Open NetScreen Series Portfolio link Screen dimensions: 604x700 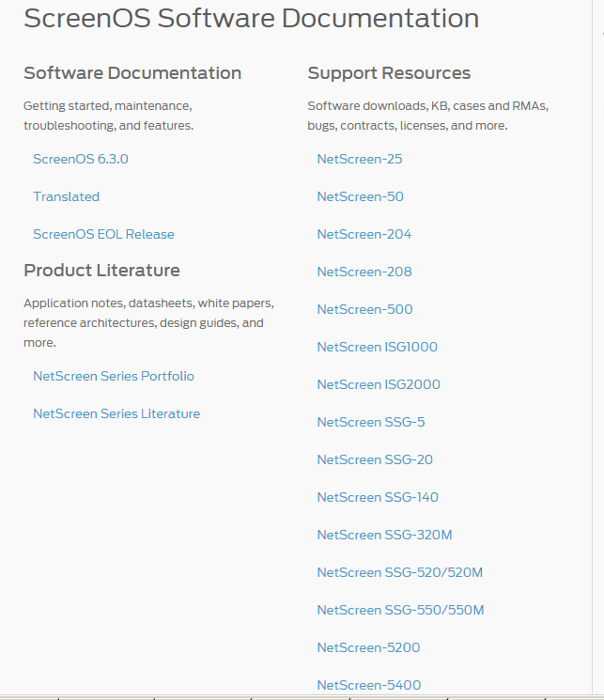coord(114,376)
